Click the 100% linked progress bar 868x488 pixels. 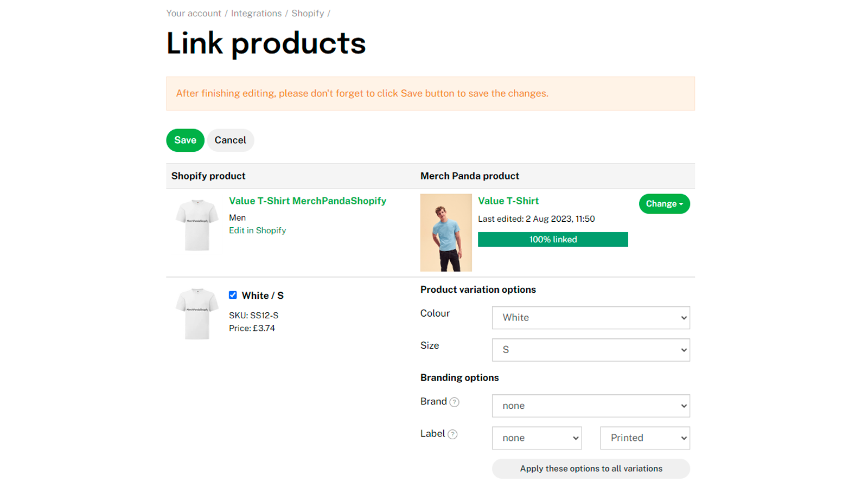click(553, 239)
